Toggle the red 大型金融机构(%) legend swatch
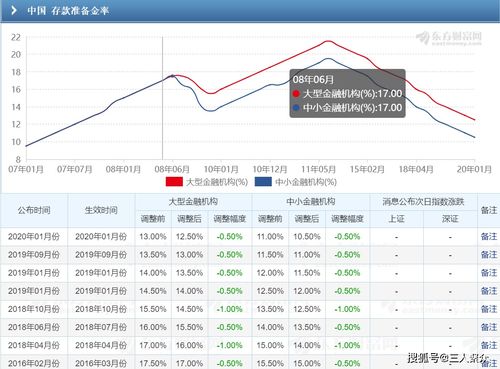The image size is (500, 369). pos(174,182)
